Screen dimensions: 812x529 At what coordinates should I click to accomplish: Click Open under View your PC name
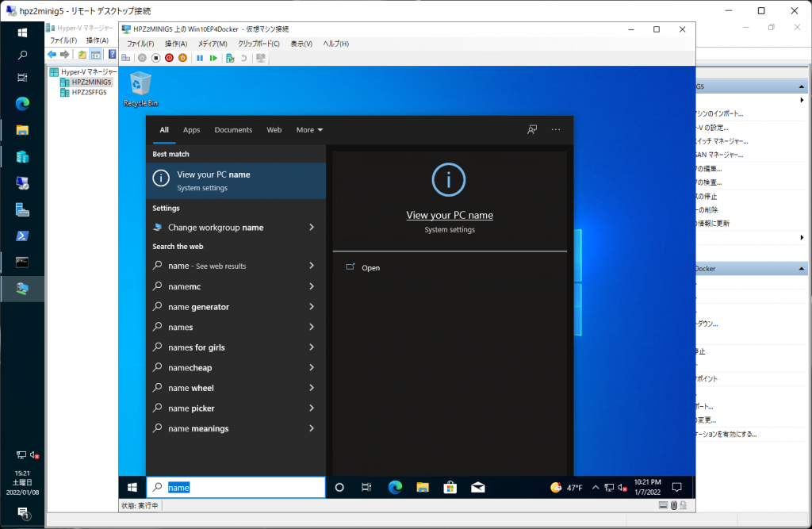(370, 268)
